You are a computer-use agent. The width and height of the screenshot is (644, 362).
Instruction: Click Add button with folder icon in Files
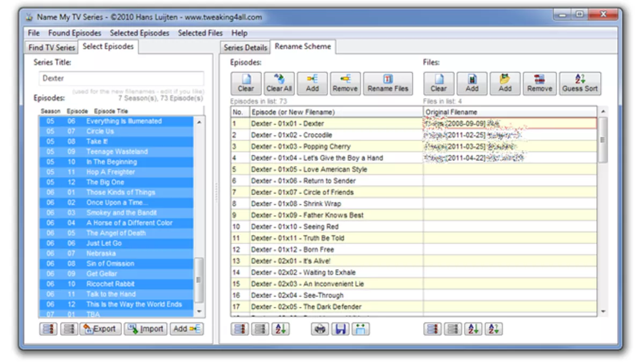click(504, 84)
